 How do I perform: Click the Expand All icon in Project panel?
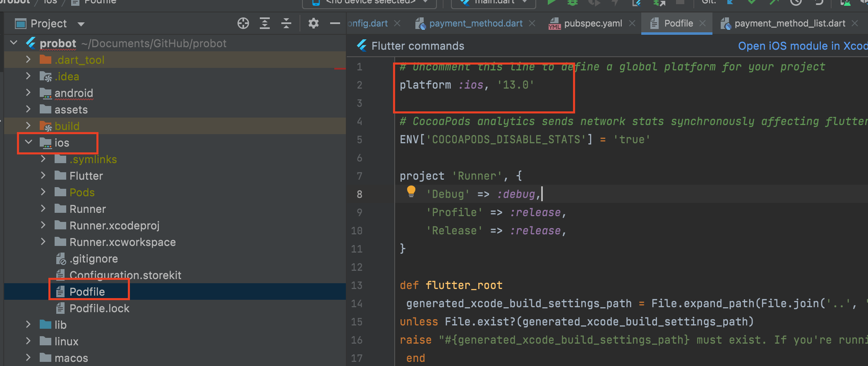coord(265,24)
